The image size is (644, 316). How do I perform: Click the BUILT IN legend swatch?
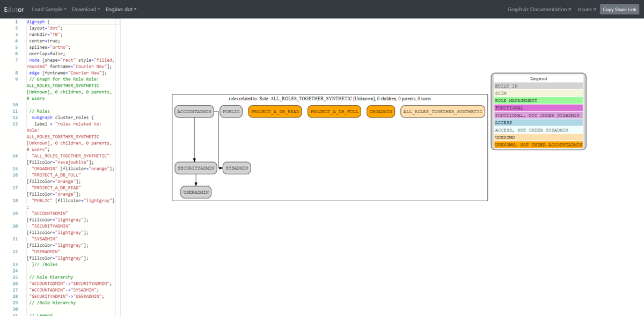click(x=538, y=86)
